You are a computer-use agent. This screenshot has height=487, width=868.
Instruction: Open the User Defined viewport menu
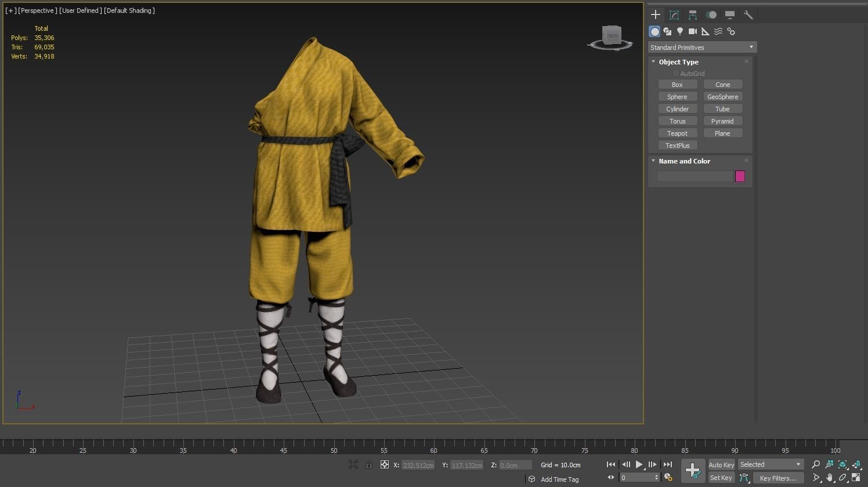(x=81, y=10)
